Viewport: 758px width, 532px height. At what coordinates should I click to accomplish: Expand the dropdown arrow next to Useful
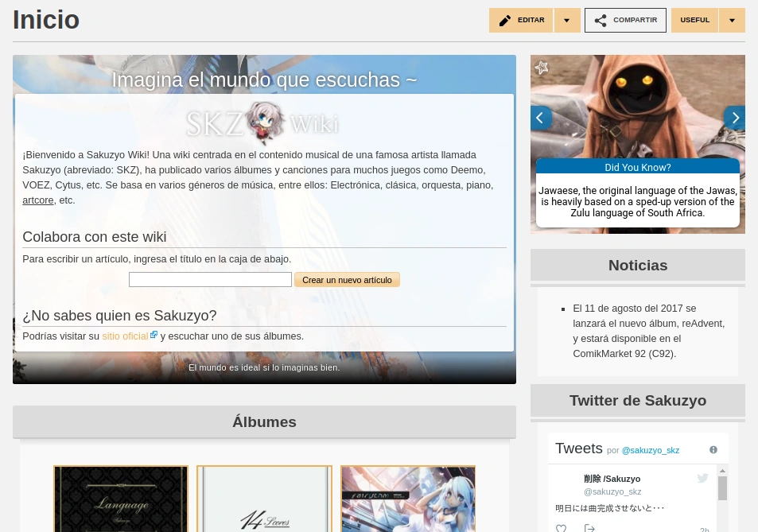pos(732,21)
